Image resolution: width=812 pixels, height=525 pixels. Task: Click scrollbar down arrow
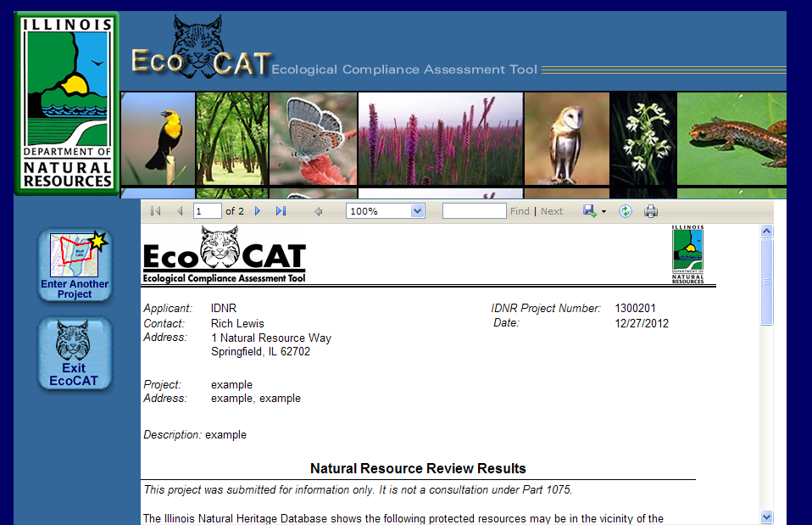click(767, 517)
